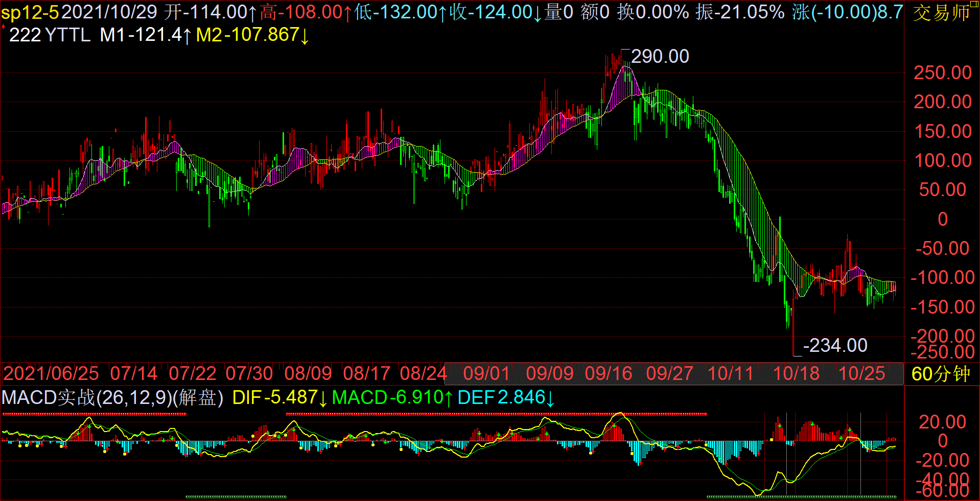
Task: Click the green MACD-6.910 value
Action: click(x=392, y=397)
